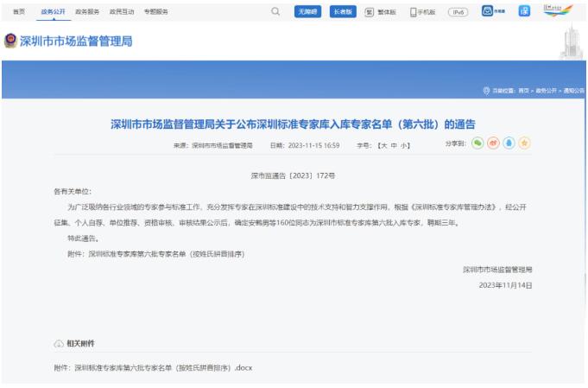Share via the yellow star Qzone icon

click(x=523, y=144)
